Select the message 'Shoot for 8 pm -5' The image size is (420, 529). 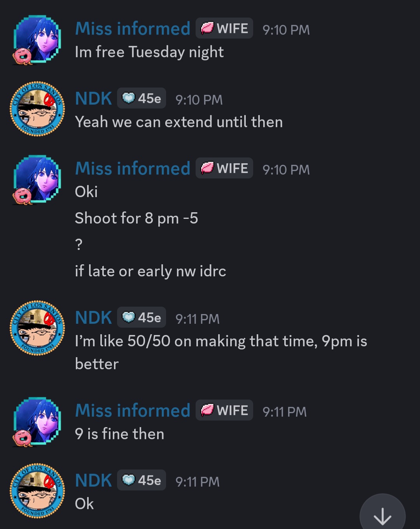pyautogui.click(x=136, y=218)
